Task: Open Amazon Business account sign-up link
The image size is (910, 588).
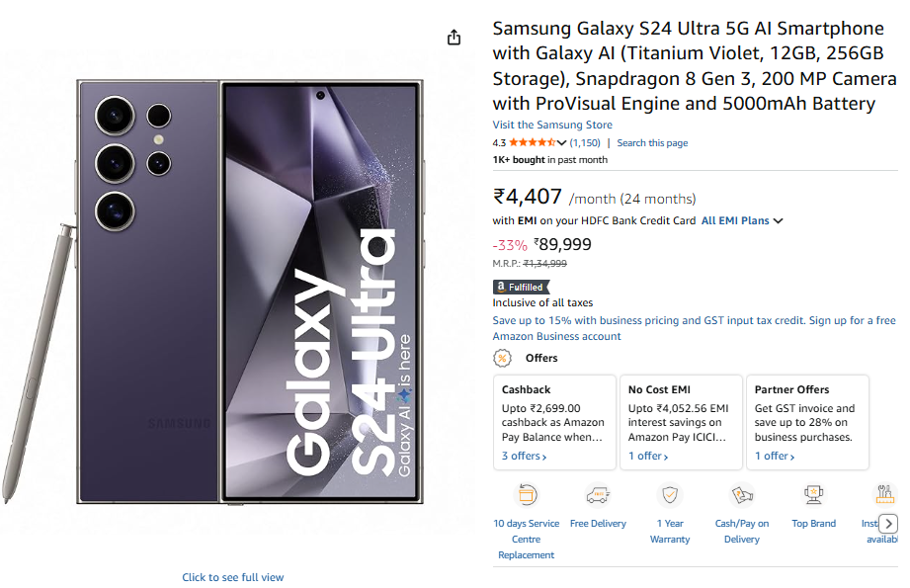Action: coord(694,328)
